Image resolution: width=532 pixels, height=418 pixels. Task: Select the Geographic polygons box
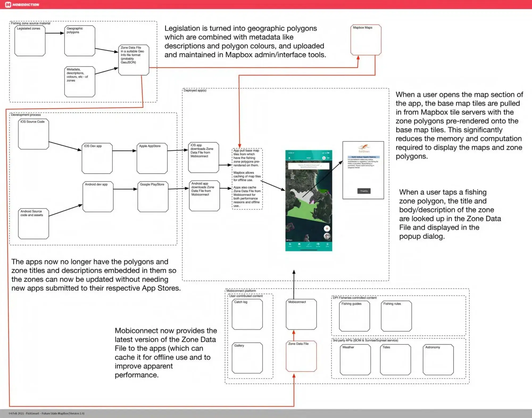pos(80,41)
